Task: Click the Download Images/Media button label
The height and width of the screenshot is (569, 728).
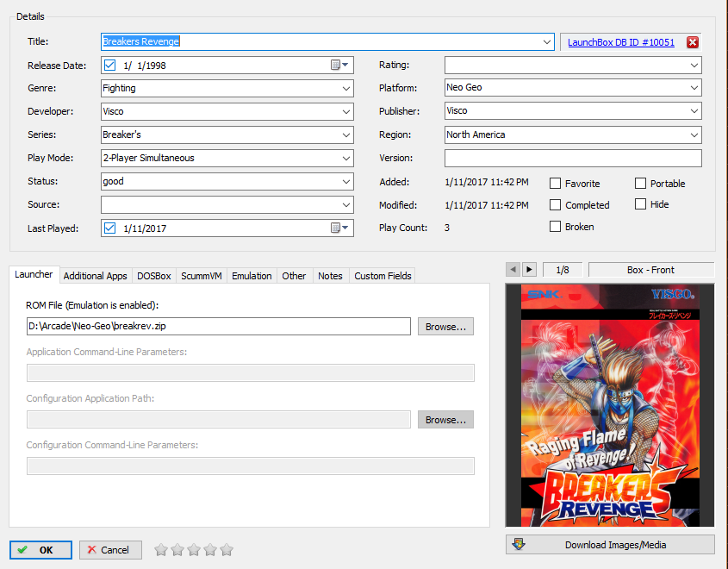Action: [x=615, y=545]
